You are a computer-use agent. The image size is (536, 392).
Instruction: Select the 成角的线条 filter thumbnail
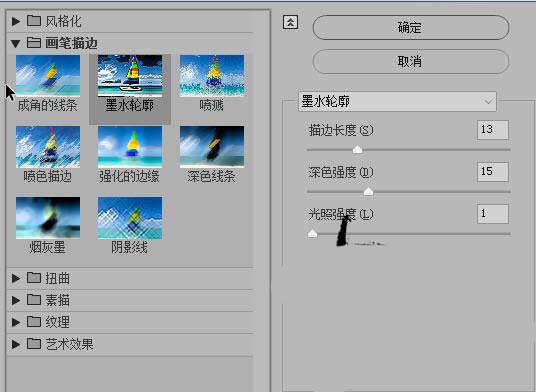click(48, 76)
